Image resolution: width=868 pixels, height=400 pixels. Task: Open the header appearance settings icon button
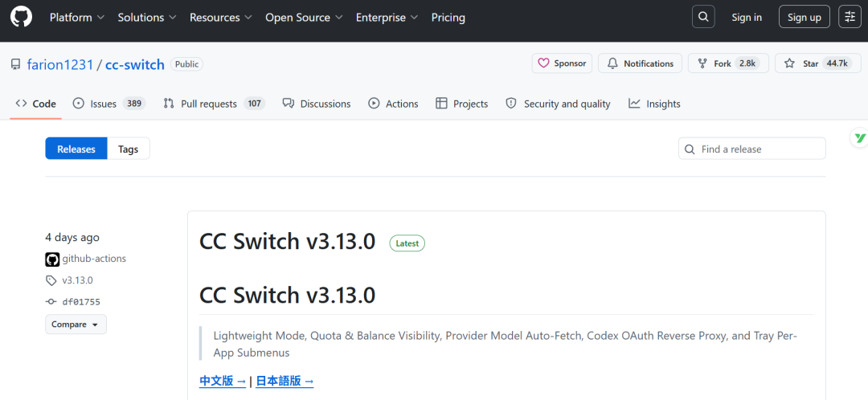tap(850, 17)
